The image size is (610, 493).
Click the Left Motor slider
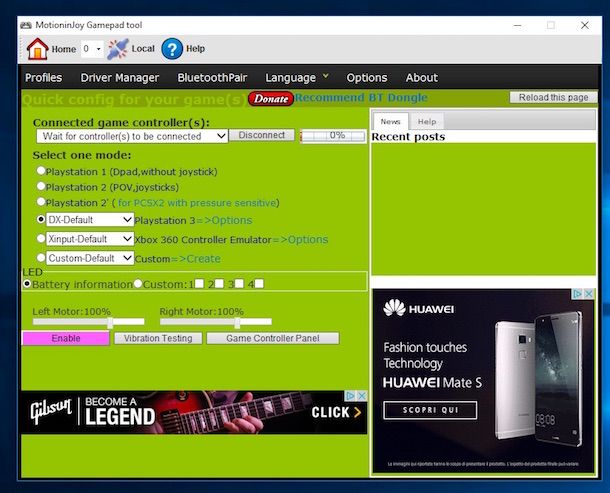pos(89,322)
